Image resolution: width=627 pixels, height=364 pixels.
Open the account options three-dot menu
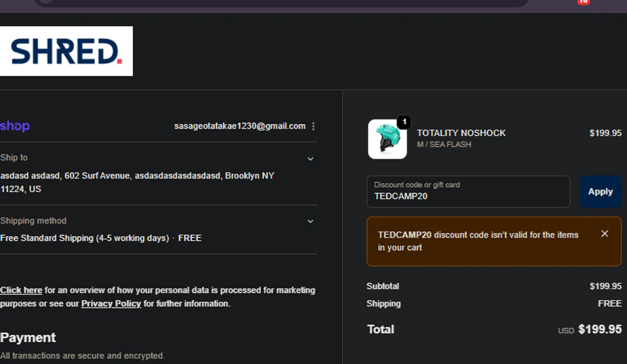coord(313,126)
